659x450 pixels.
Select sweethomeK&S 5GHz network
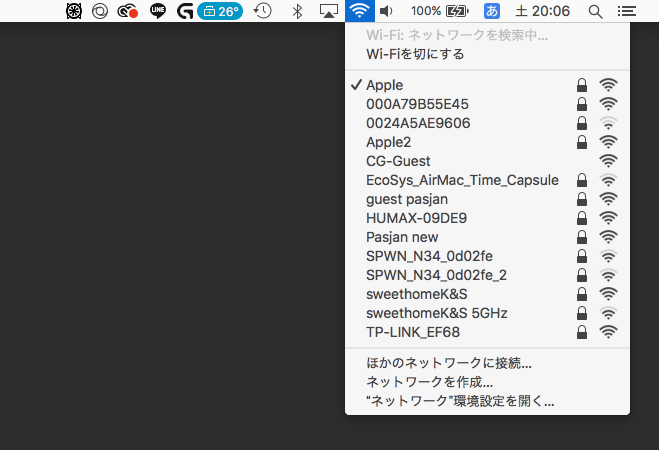tap(437, 313)
